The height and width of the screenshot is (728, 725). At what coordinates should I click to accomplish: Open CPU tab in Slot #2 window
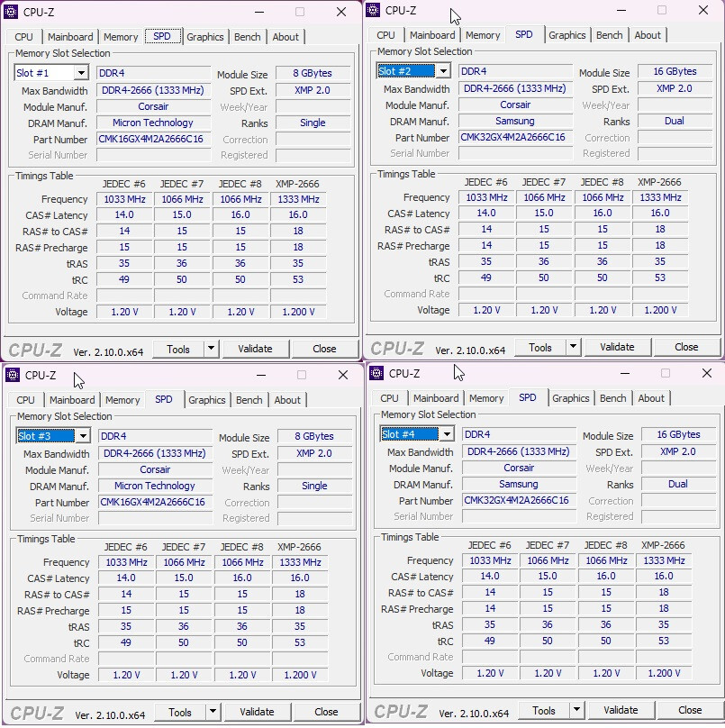385,35
